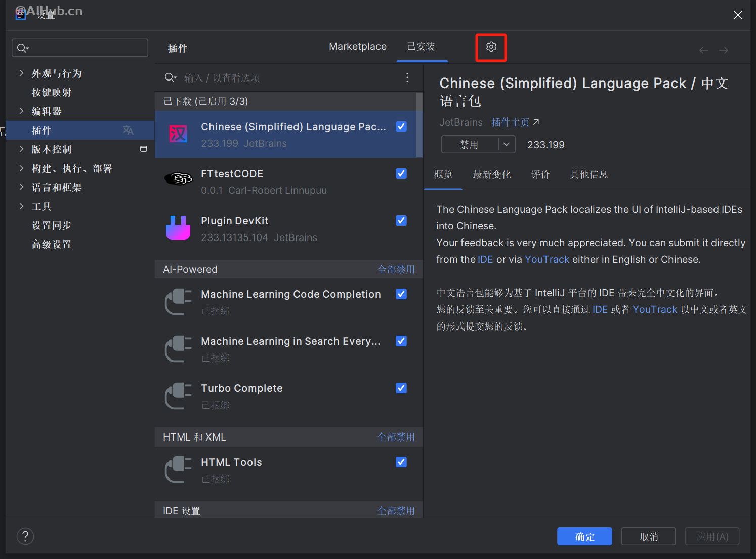756x559 pixels.
Task: Expand the 版本控制 tree node
Action: [21, 149]
